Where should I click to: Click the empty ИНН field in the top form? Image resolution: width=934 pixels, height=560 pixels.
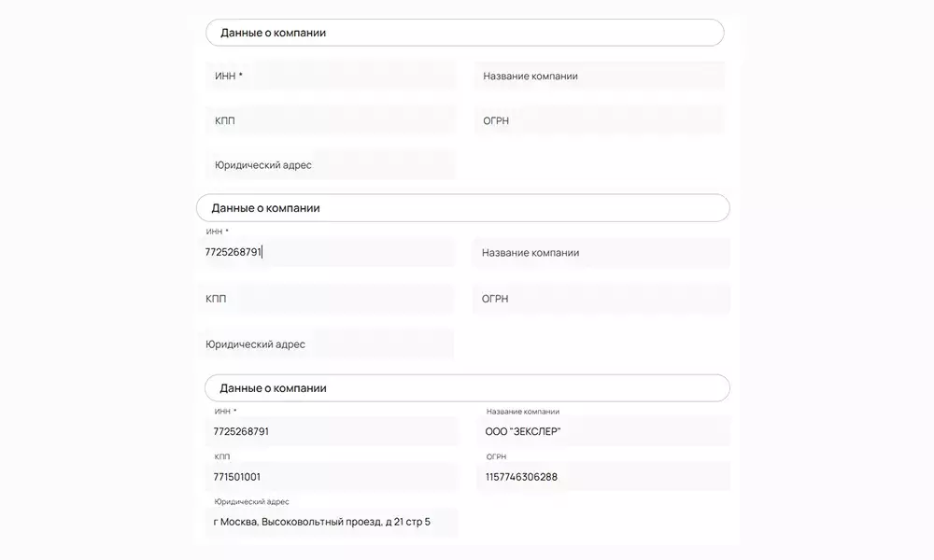(330, 76)
